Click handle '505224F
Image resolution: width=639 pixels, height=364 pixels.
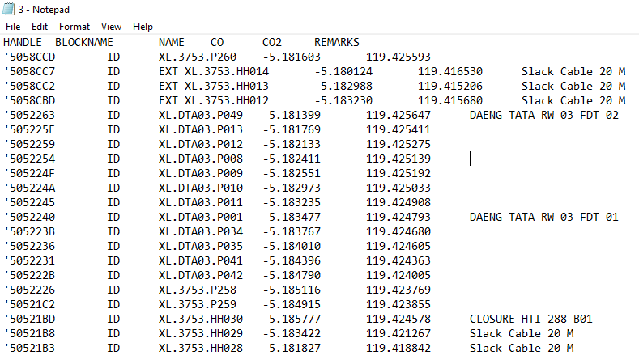pos(29,173)
